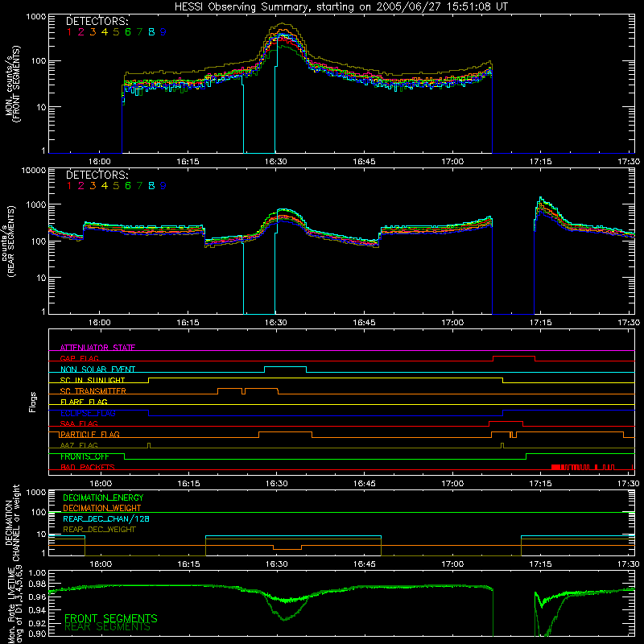Pick detector 8 label in rear segments legend
Screen dimensions: 644x644
(151, 186)
